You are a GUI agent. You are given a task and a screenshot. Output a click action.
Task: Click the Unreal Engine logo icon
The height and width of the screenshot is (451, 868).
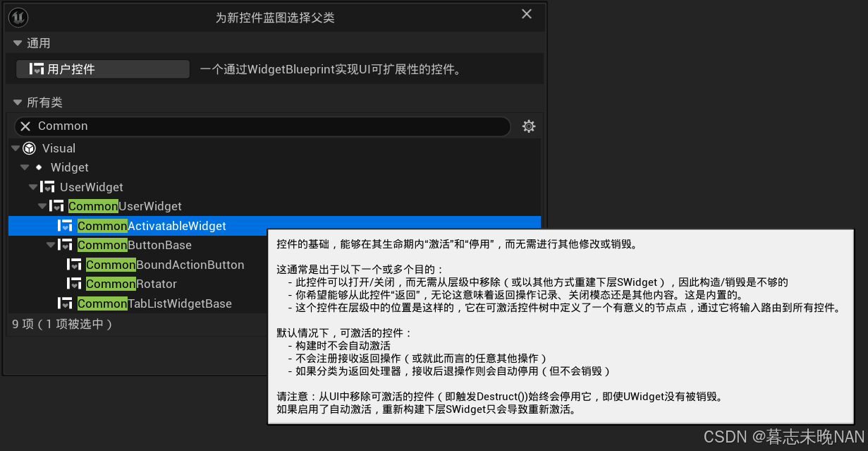tap(19, 17)
